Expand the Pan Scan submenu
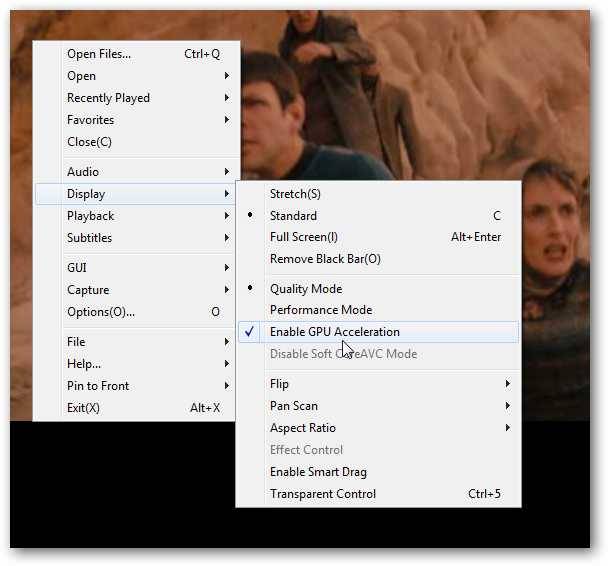 pos(378,406)
